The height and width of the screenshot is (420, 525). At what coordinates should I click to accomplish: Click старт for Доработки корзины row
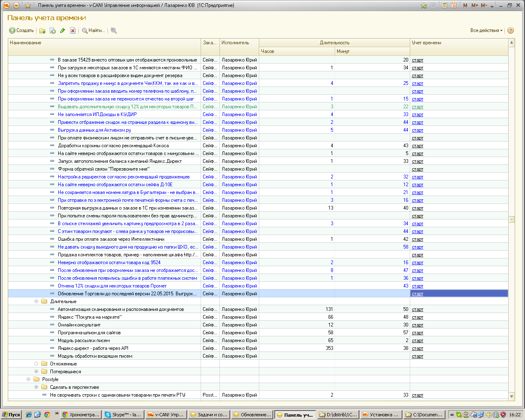click(x=418, y=146)
